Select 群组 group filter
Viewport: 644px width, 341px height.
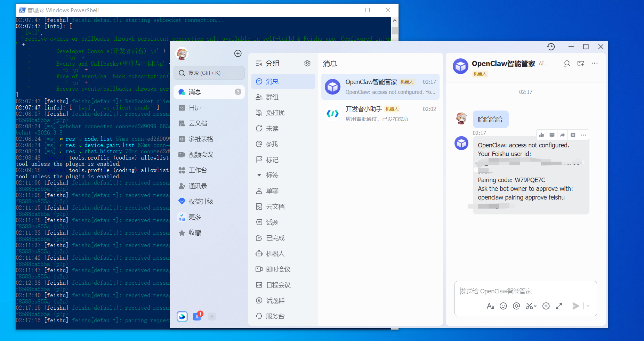[x=283, y=97]
